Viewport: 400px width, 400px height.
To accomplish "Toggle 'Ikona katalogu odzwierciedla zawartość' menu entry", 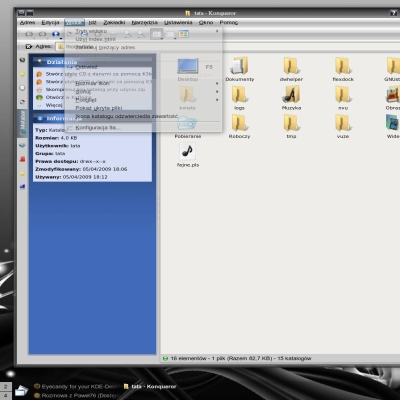I will click(143, 116).
